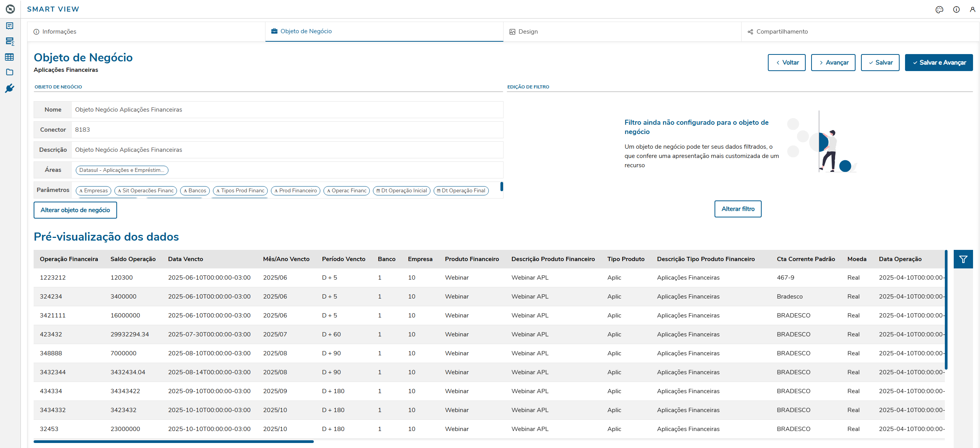Click the Alterar objeto de negócio button
The image size is (980, 448).
(75, 210)
